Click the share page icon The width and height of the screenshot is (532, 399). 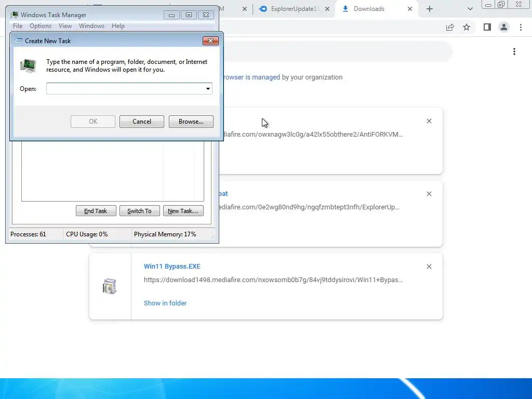pos(450,27)
